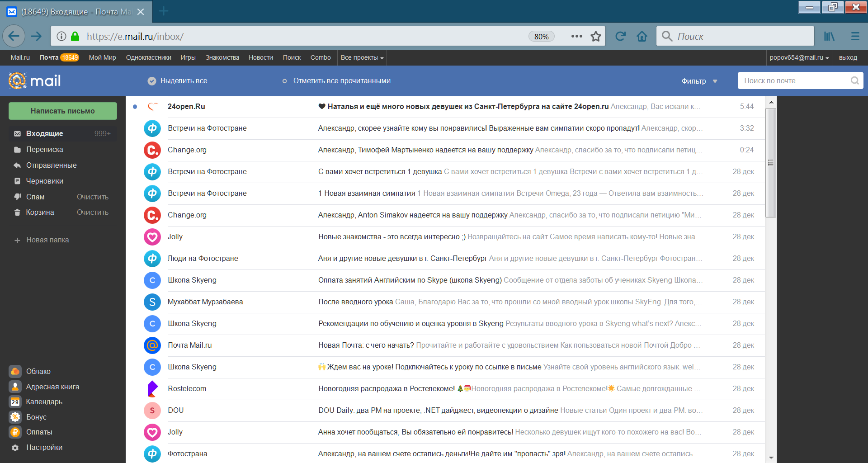
Task: Expand the Фильтр dropdown
Action: click(699, 81)
